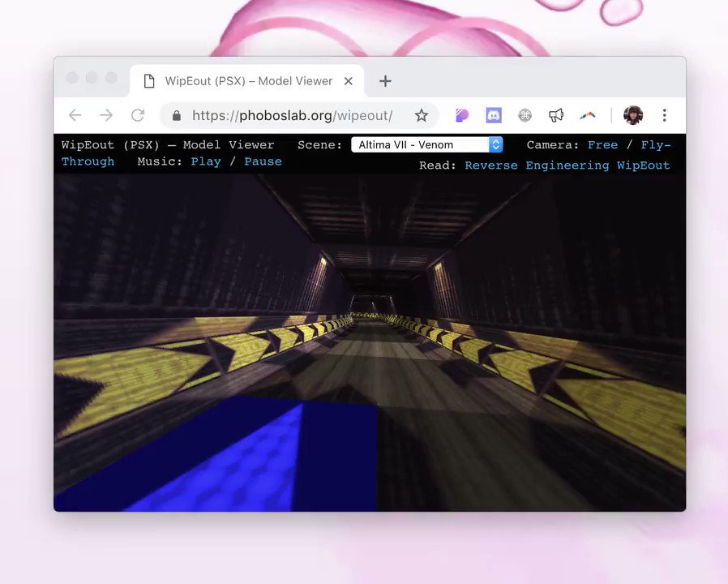Open the Discord extension icon
The image size is (728, 584).
(x=494, y=115)
